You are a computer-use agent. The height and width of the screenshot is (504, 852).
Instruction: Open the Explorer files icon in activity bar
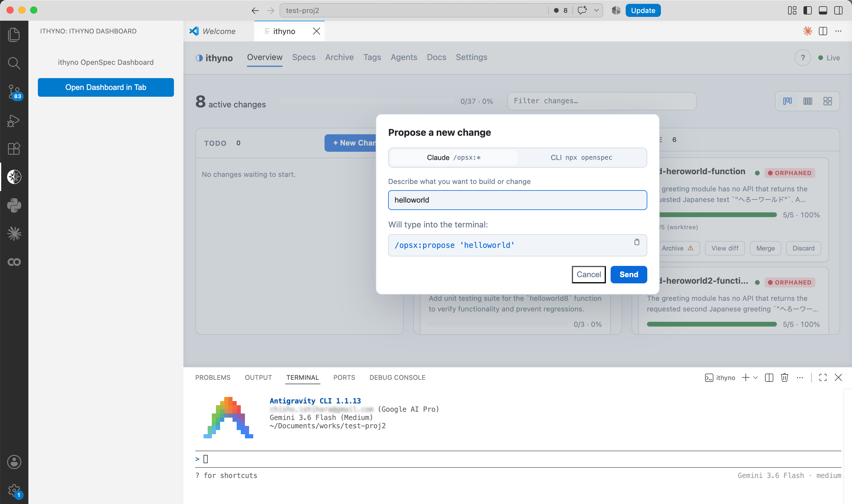click(x=14, y=35)
